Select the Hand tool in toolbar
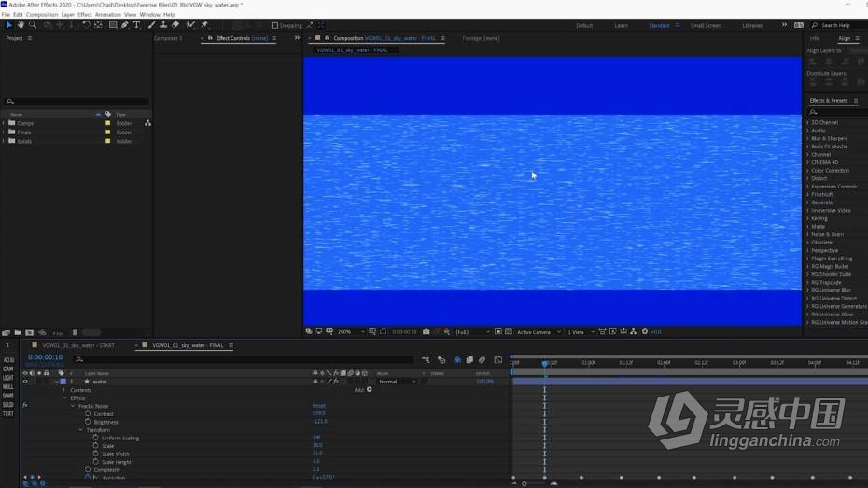Image resolution: width=868 pixels, height=488 pixels. pyautogui.click(x=21, y=25)
